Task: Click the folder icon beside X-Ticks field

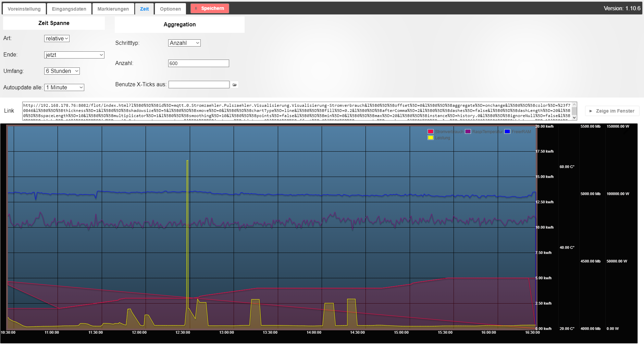Action: click(x=235, y=85)
